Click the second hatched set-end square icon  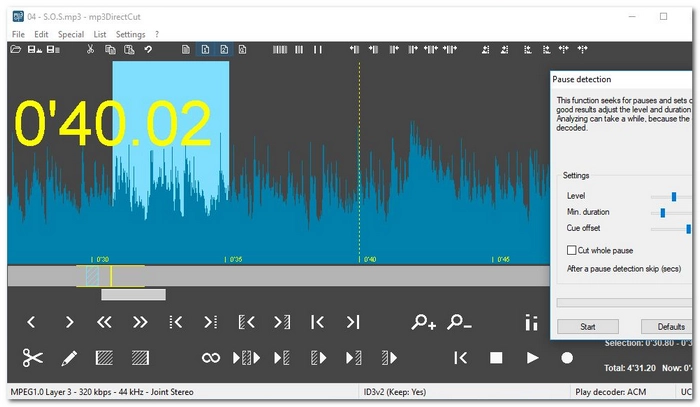(x=140, y=358)
